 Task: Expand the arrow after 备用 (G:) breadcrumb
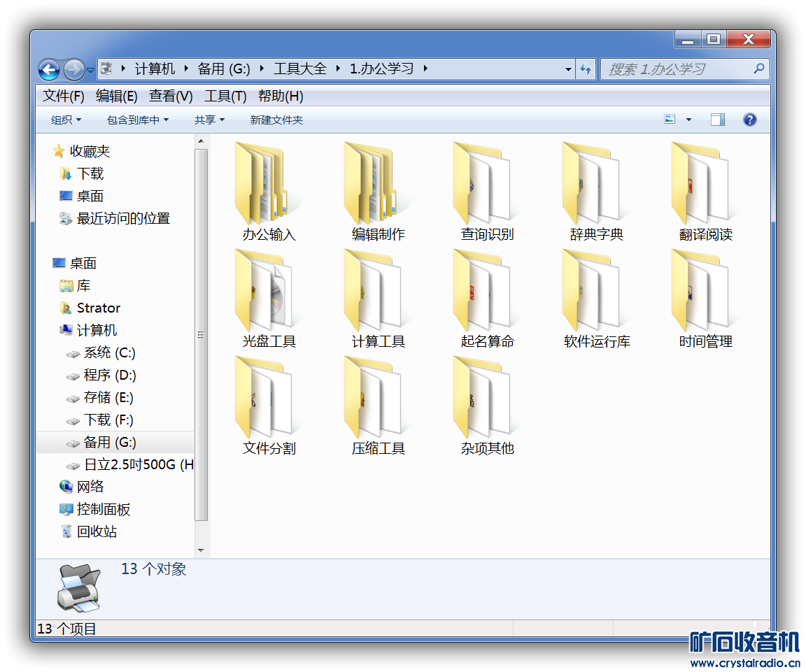pyautogui.click(x=262, y=69)
